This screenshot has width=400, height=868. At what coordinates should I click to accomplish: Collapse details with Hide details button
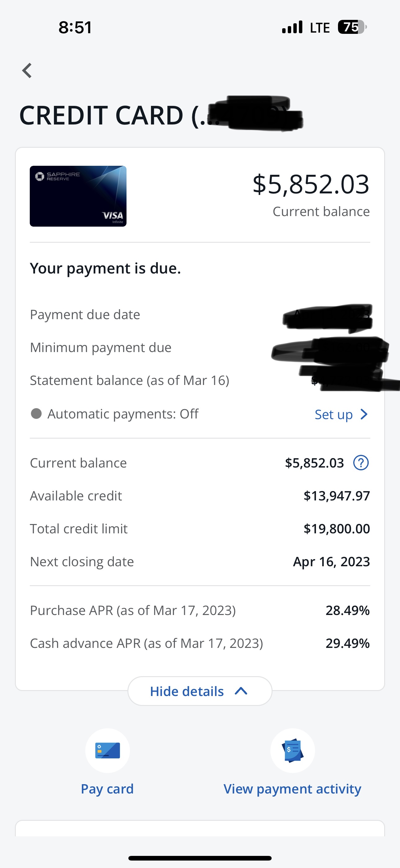pos(199,691)
